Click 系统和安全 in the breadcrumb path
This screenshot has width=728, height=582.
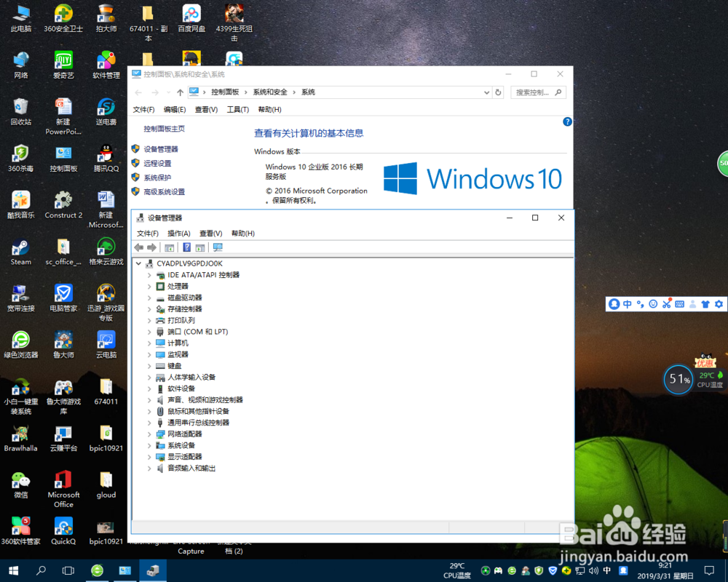click(270, 92)
